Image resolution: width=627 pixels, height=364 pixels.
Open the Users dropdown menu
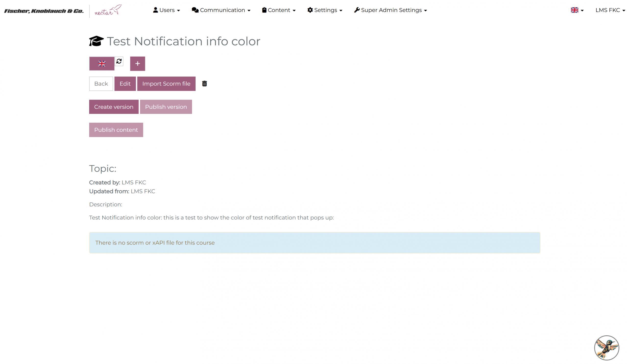pyautogui.click(x=167, y=10)
